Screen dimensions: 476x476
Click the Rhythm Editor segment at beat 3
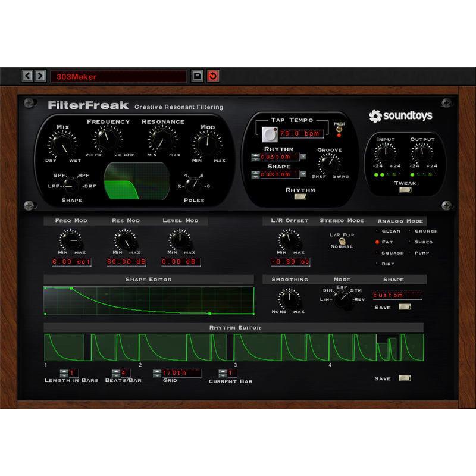click(258, 347)
